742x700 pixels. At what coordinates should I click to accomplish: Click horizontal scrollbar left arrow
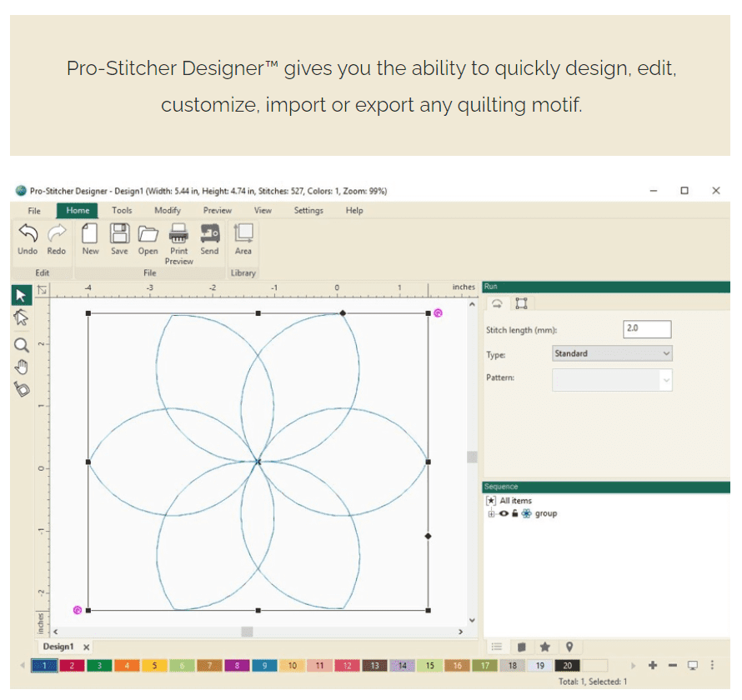pos(56,632)
